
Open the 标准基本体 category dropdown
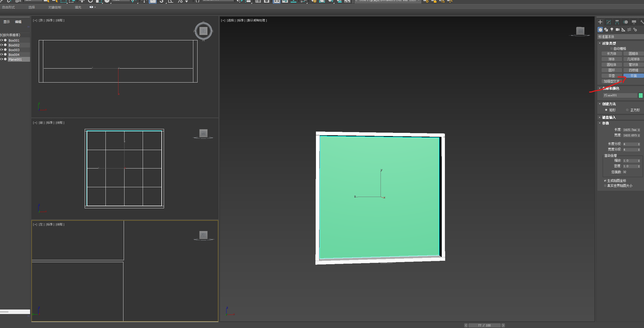click(621, 37)
